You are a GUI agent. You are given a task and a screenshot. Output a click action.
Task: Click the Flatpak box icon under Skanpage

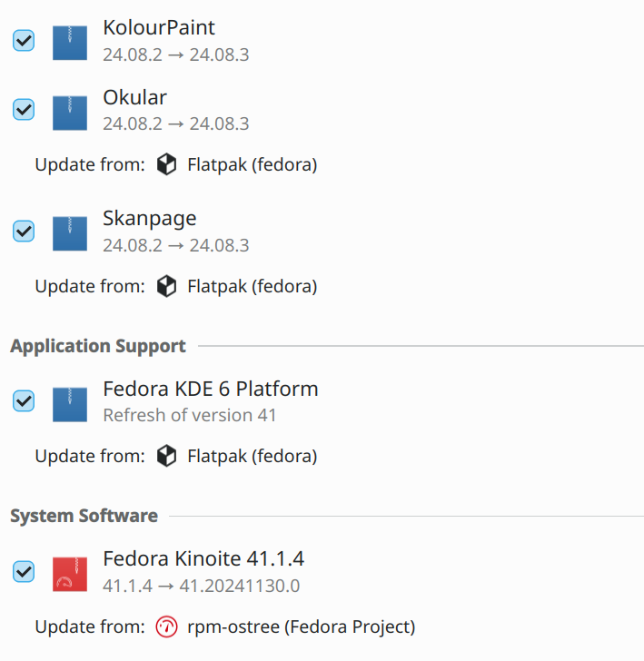point(166,286)
